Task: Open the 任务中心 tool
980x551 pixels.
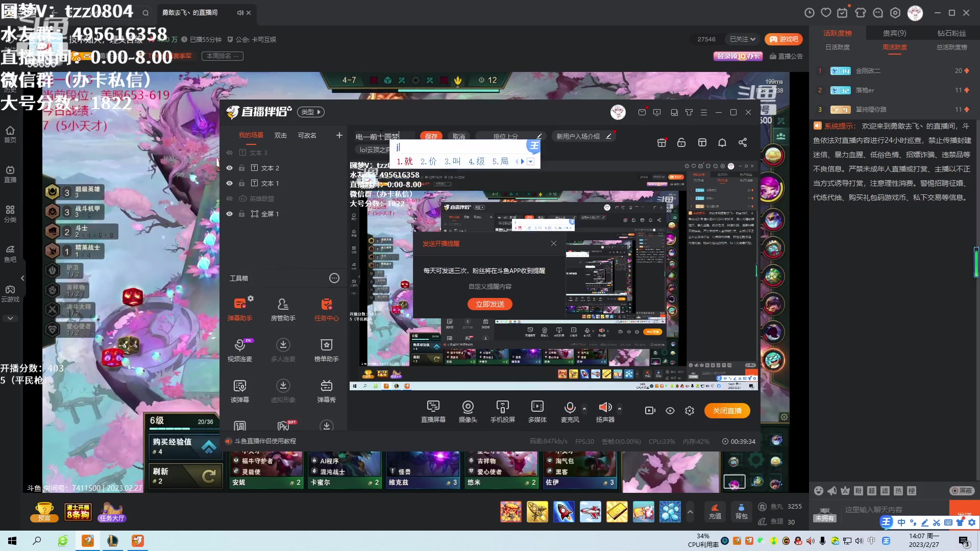Action: (x=326, y=308)
